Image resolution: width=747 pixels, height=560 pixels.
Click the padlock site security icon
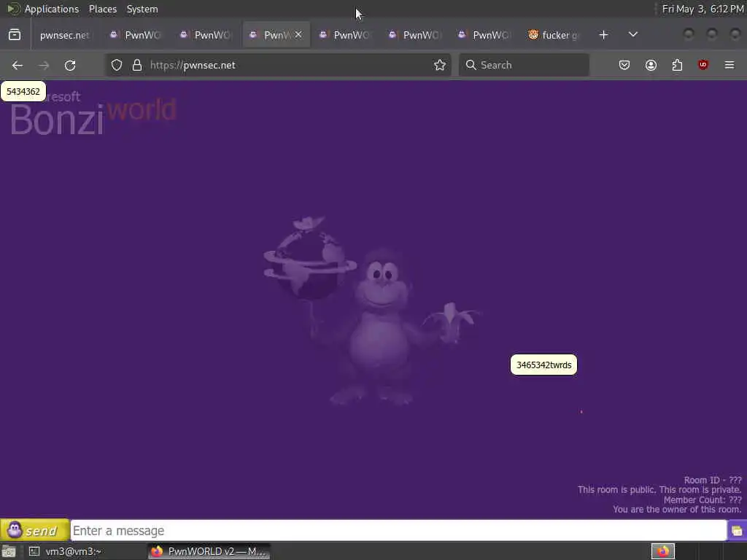tap(137, 65)
